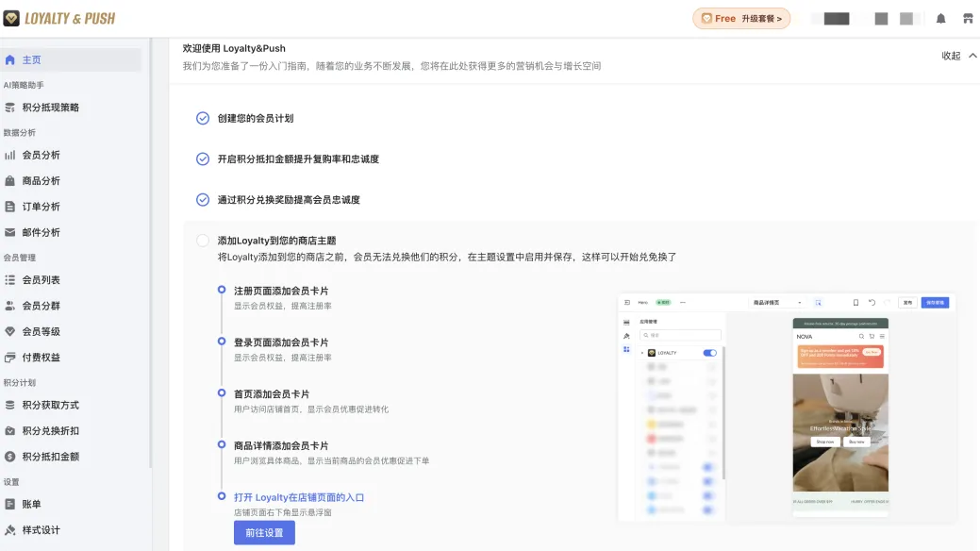980x551 pixels.
Task: Click the 付费权益 card icon
Action: pos(10,358)
